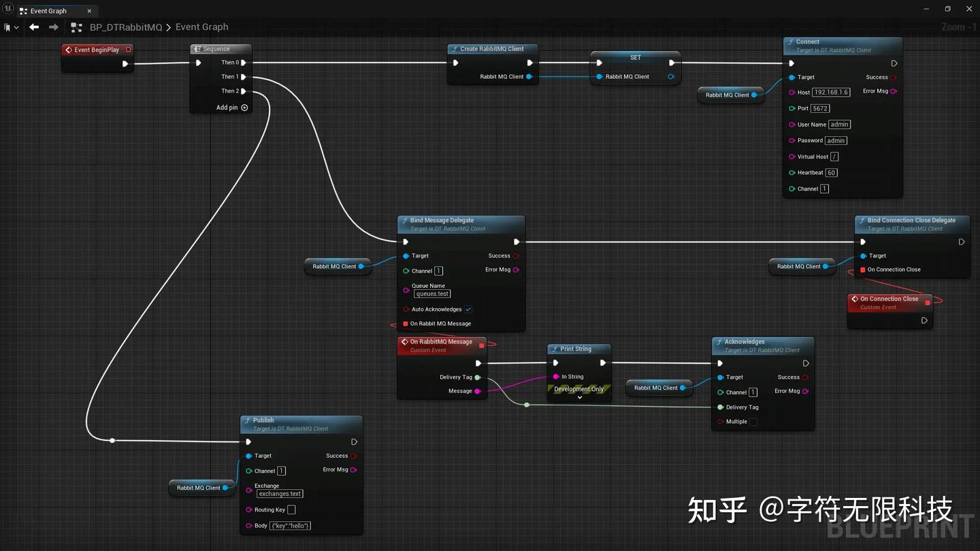Viewport: 980px width, 551px height.
Task: Edit Channel field on Acknowledges node
Action: click(753, 393)
